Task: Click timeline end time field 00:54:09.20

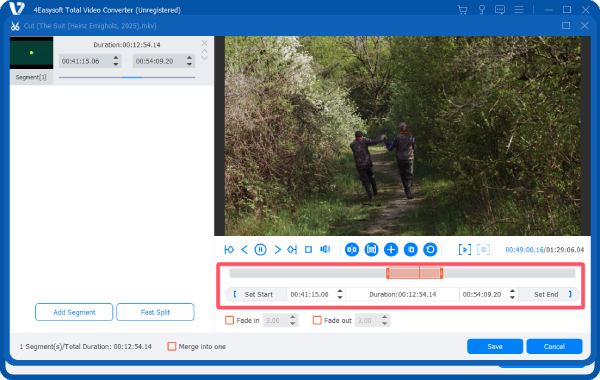Action: click(483, 294)
